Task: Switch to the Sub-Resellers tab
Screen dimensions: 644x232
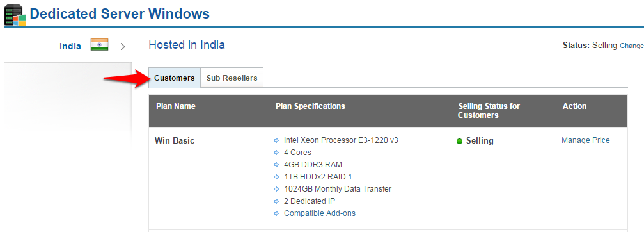Action: point(232,78)
